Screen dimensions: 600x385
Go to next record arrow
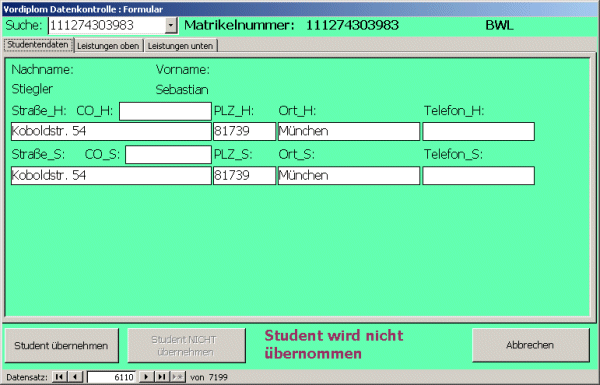click(146, 377)
